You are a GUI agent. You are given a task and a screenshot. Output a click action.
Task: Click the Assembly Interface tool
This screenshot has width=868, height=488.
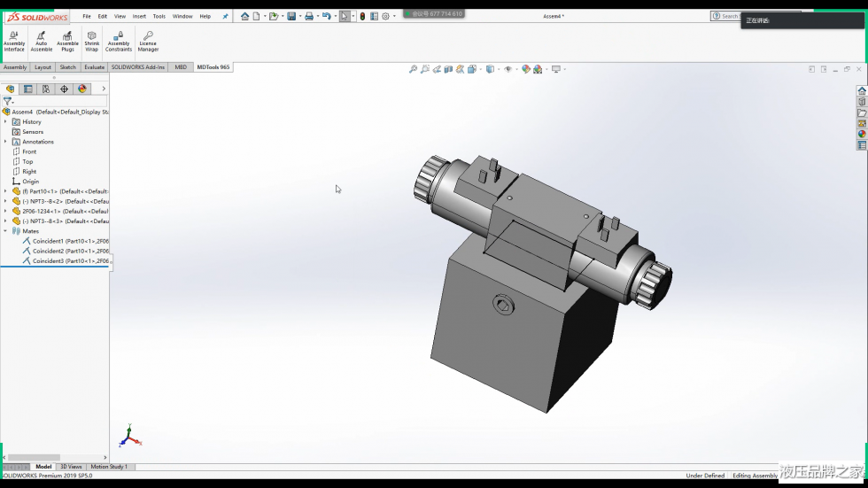click(x=14, y=41)
